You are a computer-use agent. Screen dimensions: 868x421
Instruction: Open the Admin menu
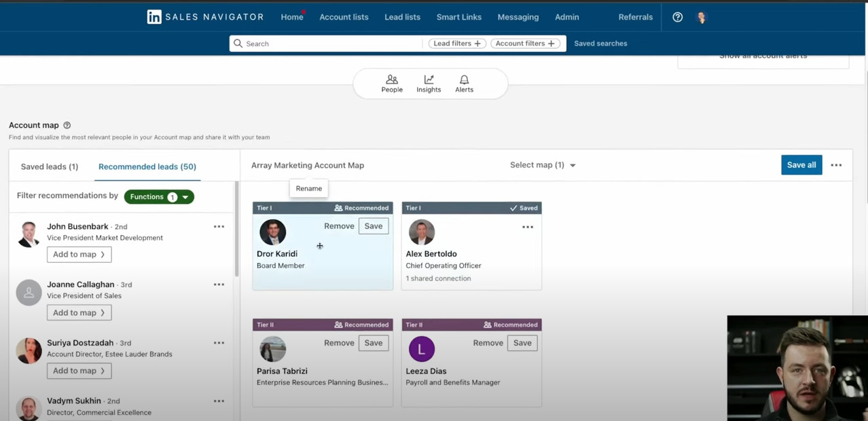567,17
